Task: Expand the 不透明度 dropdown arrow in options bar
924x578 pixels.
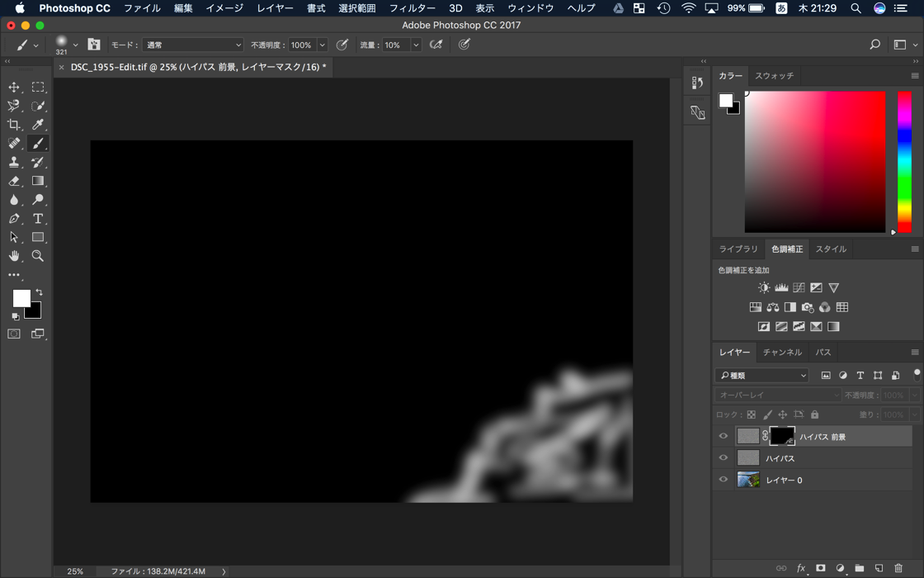Action: tap(323, 45)
